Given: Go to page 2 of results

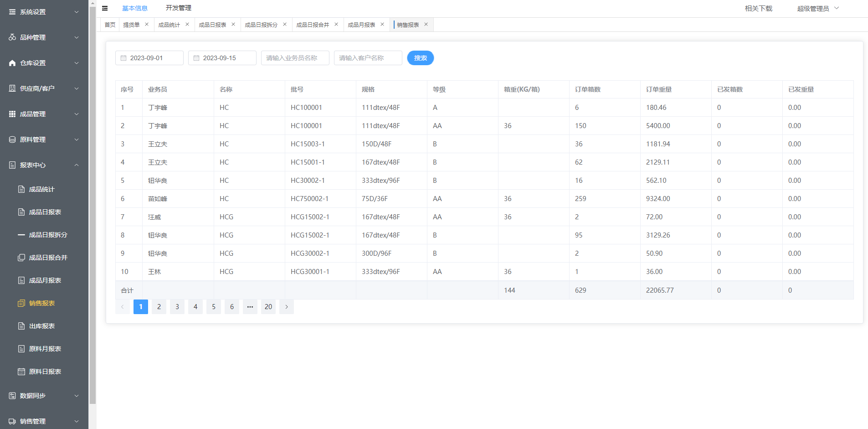Looking at the screenshot, I should pyautogui.click(x=159, y=307).
